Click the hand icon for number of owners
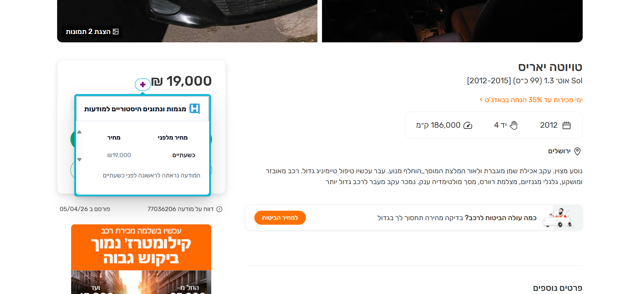Viewport: 644px width, 294px height. point(514,125)
